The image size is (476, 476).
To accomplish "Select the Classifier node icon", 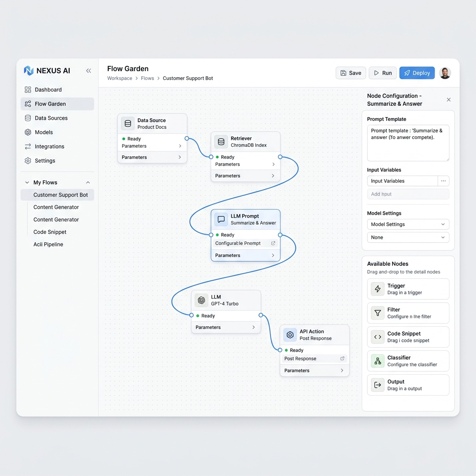I will [x=377, y=361].
